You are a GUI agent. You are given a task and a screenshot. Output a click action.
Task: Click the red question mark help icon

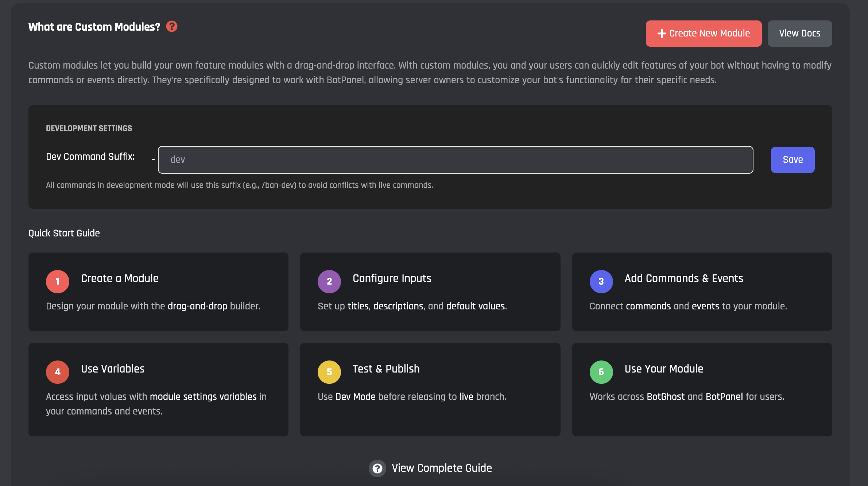tap(172, 27)
